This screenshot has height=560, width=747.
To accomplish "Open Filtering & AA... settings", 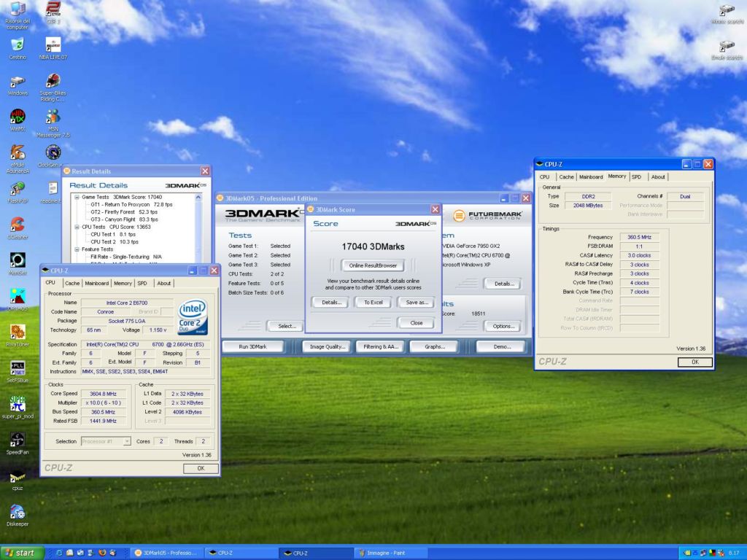I will (381, 346).
